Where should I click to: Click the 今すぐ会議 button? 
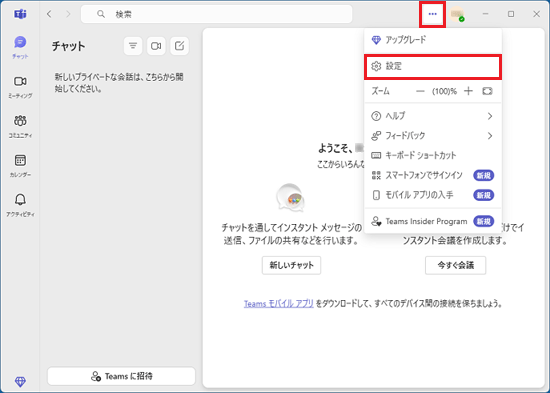(456, 265)
